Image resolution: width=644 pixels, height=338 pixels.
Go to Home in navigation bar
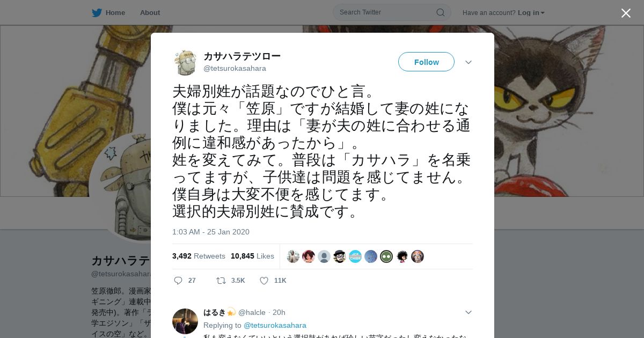point(115,12)
